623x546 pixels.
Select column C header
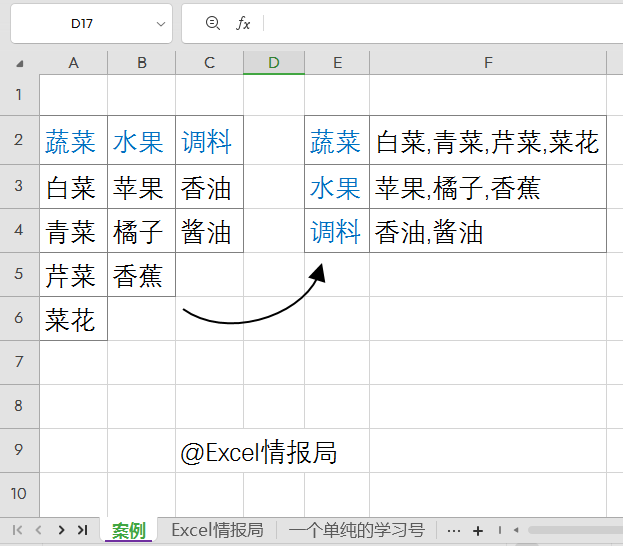click(x=209, y=63)
